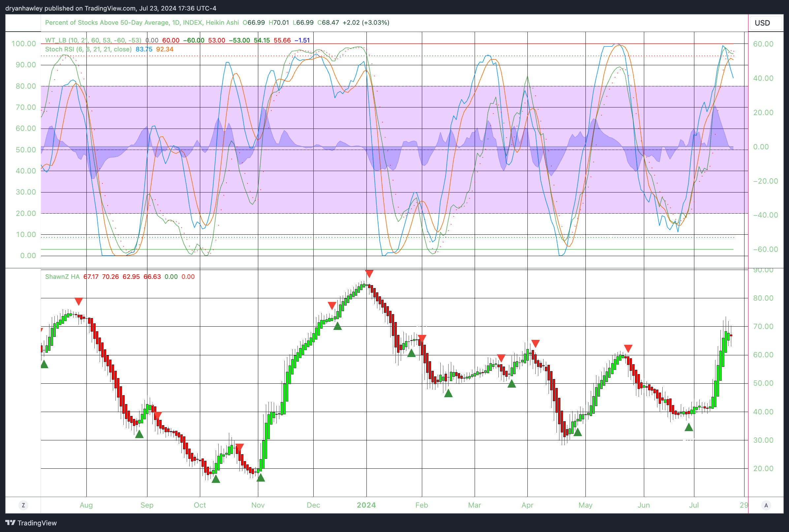Click the WT_LB value 55.66
Image resolution: width=789 pixels, height=532 pixels.
pyautogui.click(x=282, y=40)
